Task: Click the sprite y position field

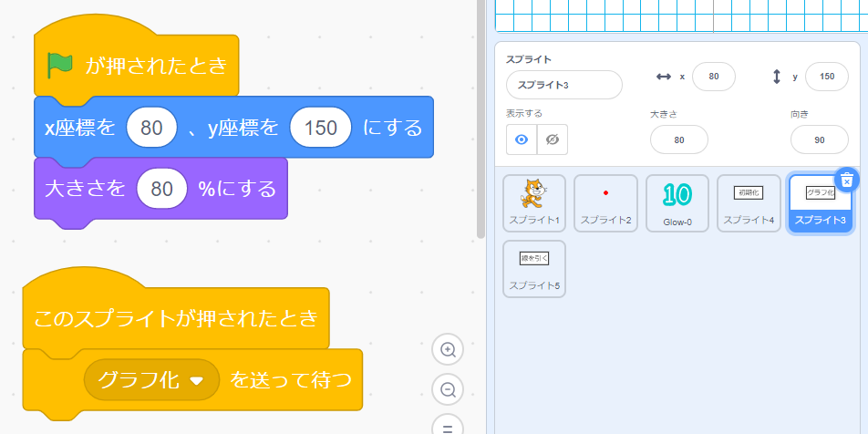Action: coord(826,77)
